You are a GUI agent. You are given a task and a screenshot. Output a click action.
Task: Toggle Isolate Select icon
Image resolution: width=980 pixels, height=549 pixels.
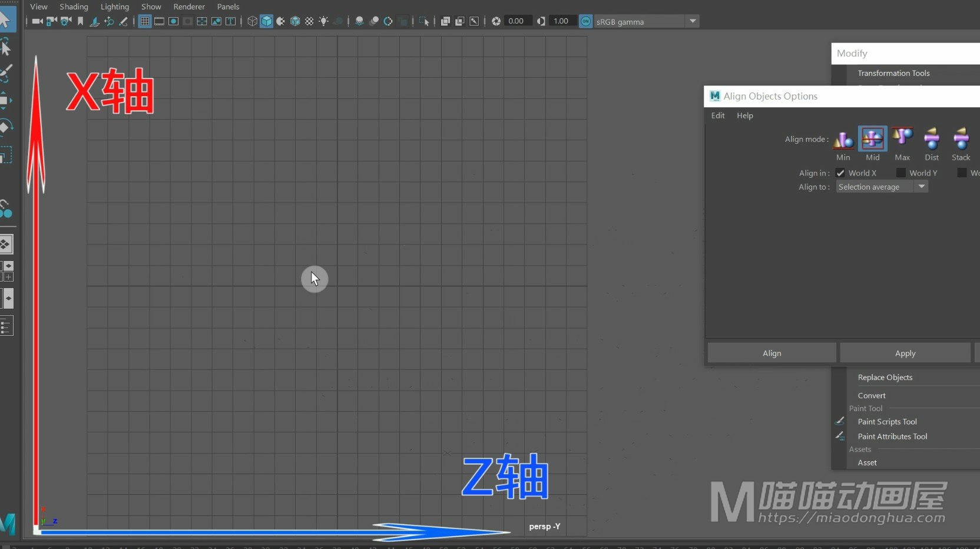tap(424, 21)
